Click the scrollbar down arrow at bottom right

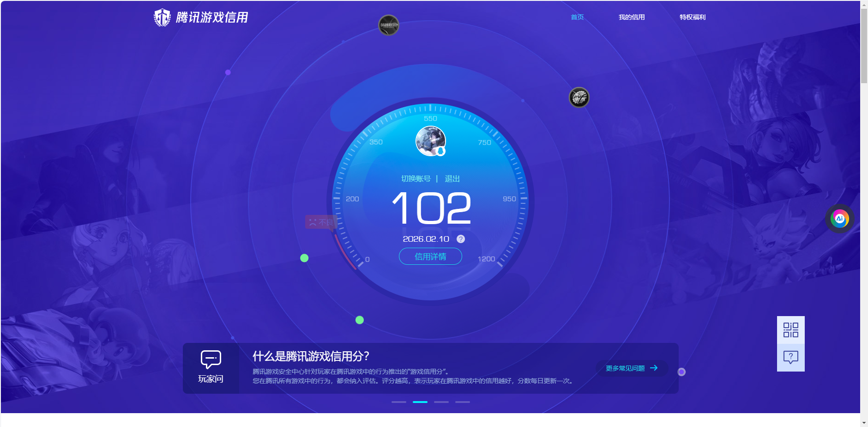864,422
